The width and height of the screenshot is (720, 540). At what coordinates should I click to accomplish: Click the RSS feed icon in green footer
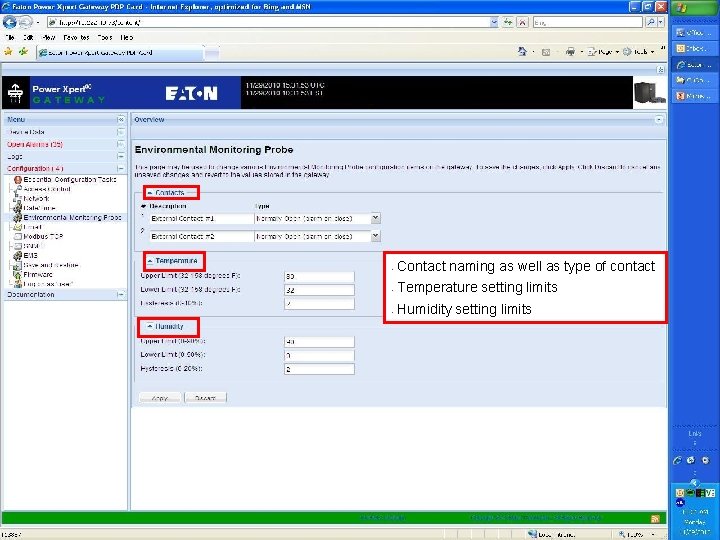pos(655,518)
